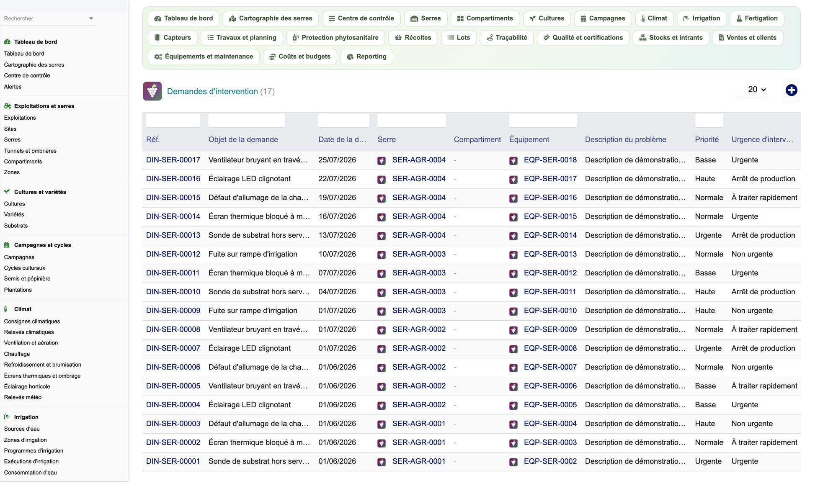This screenshot has width=815, height=504.
Task: Open the Traçabilité tab
Action: click(x=507, y=38)
